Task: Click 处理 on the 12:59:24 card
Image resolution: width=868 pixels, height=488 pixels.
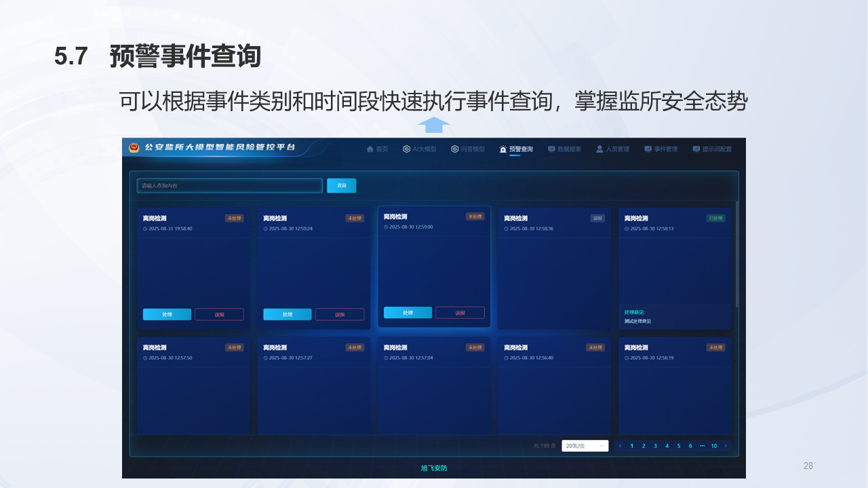Action: point(288,314)
